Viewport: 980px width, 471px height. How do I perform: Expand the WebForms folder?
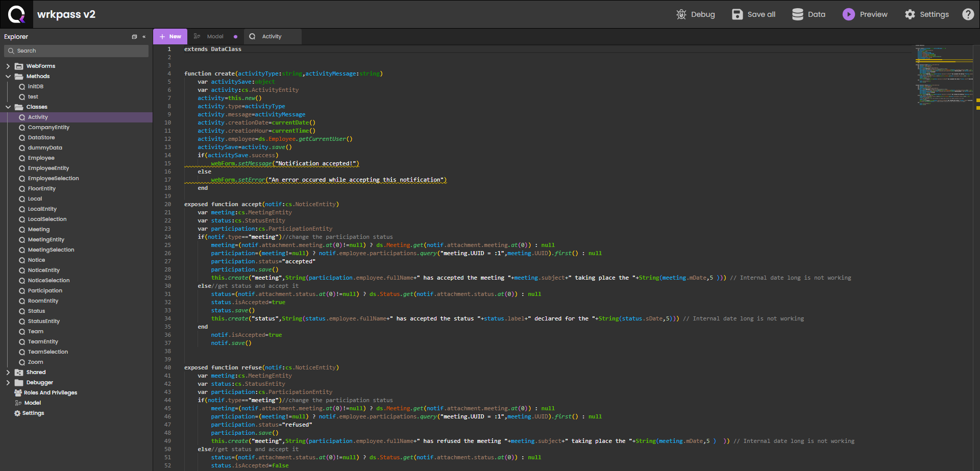[8, 66]
